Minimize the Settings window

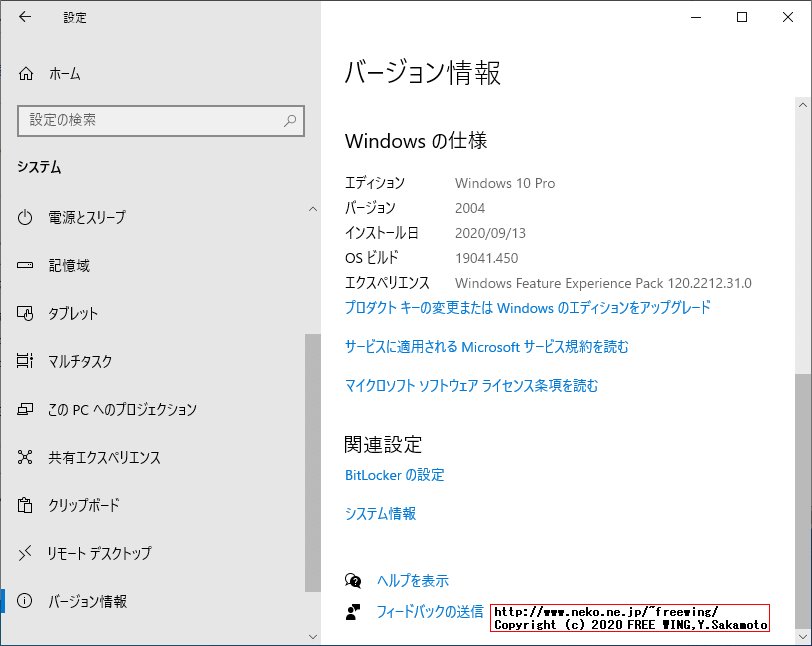click(x=696, y=17)
